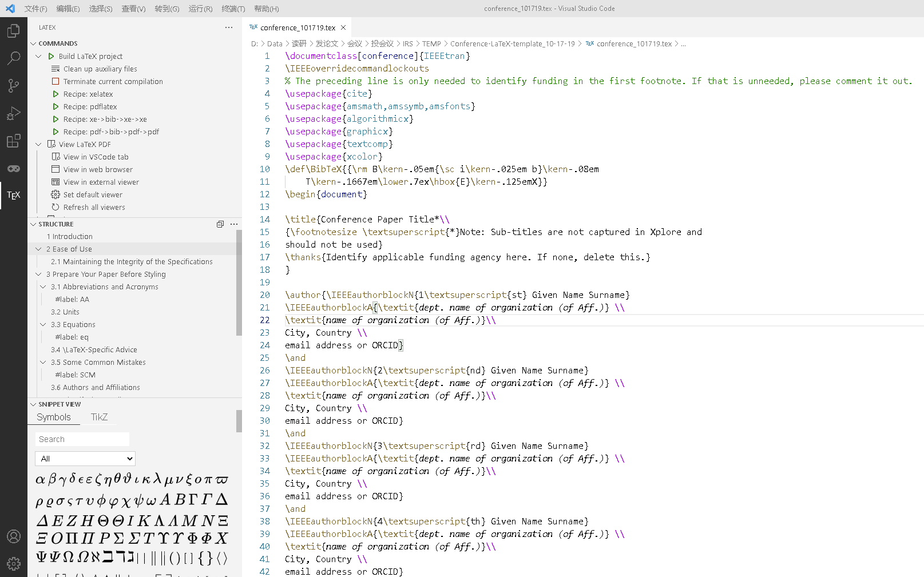Image resolution: width=924 pixels, height=577 pixels.
Task: Open the Explorer view in Activity Bar
Action: click(14, 31)
